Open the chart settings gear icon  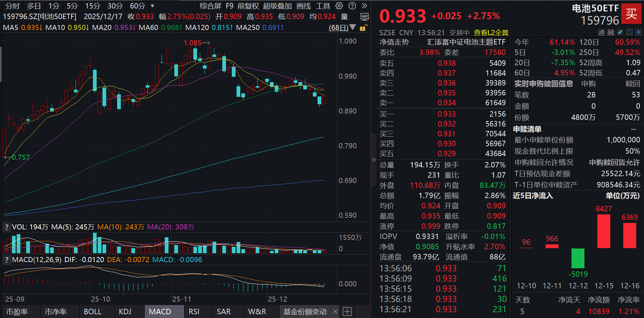pyautogui.click(x=339, y=6)
